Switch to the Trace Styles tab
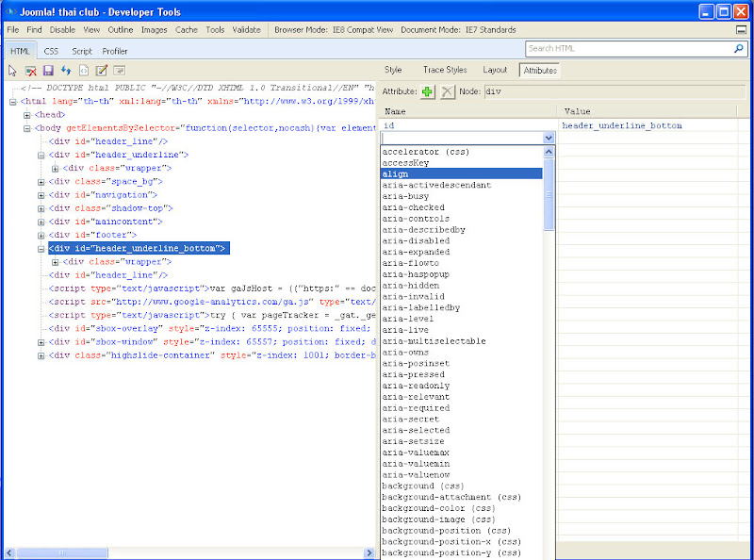Image resolution: width=754 pixels, height=560 pixels. click(445, 70)
